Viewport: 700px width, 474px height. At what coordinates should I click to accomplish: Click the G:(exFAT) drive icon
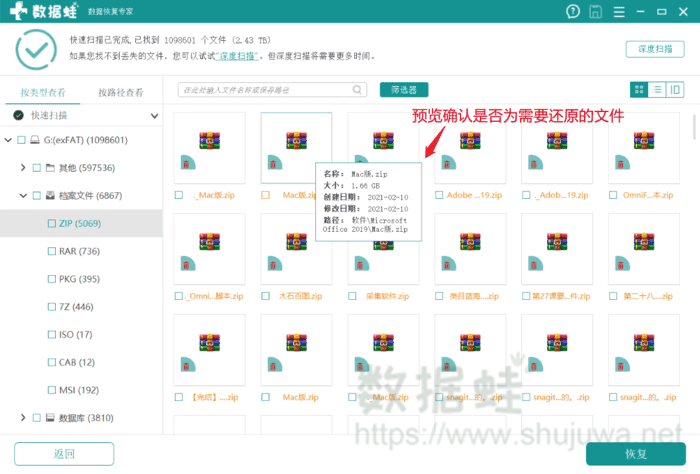(x=35, y=140)
